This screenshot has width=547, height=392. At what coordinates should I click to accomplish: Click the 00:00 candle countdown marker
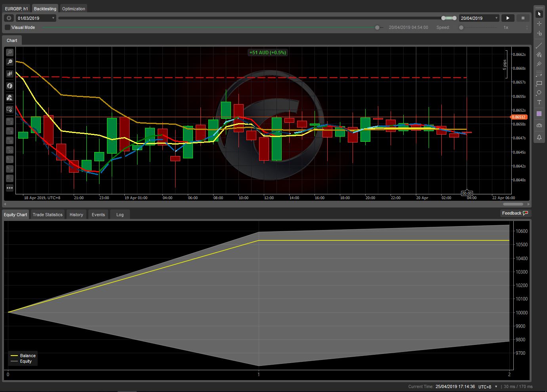[x=467, y=193]
